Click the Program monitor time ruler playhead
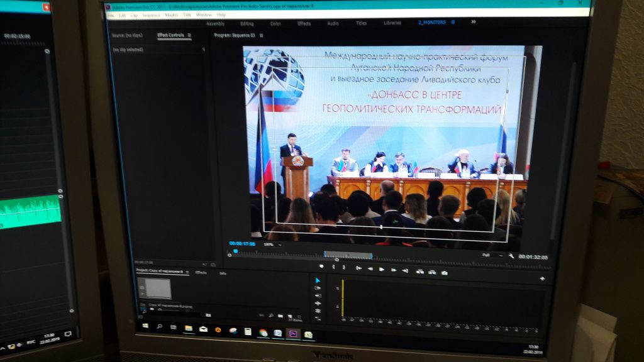Screen dimensions: 644x362 236,251
